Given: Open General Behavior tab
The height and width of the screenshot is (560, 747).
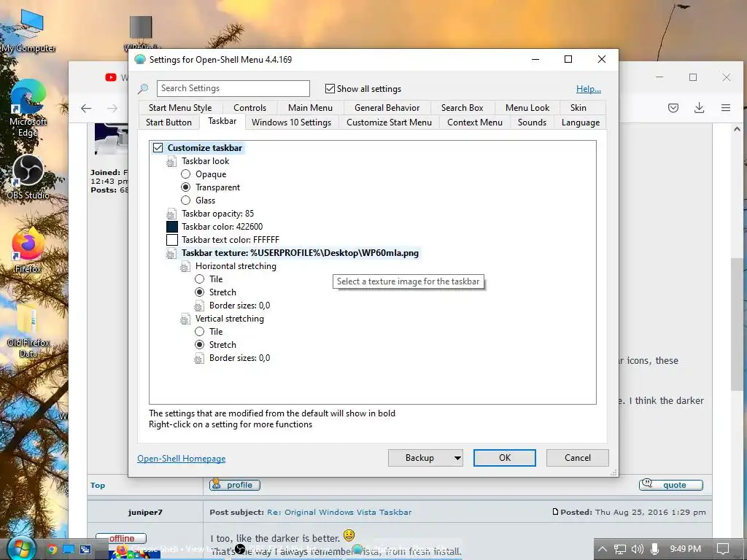Looking at the screenshot, I should click(387, 108).
